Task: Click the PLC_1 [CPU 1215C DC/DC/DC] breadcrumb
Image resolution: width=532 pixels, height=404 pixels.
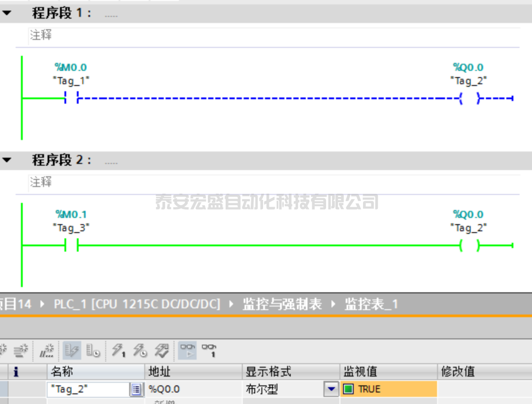Action: tap(137, 305)
